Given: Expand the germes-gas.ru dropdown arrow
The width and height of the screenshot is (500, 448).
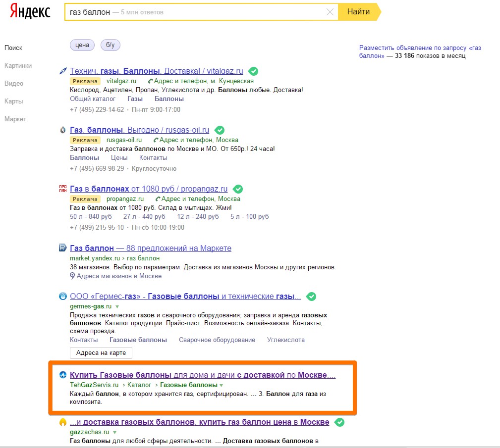Looking at the screenshot, I should pos(117,306).
